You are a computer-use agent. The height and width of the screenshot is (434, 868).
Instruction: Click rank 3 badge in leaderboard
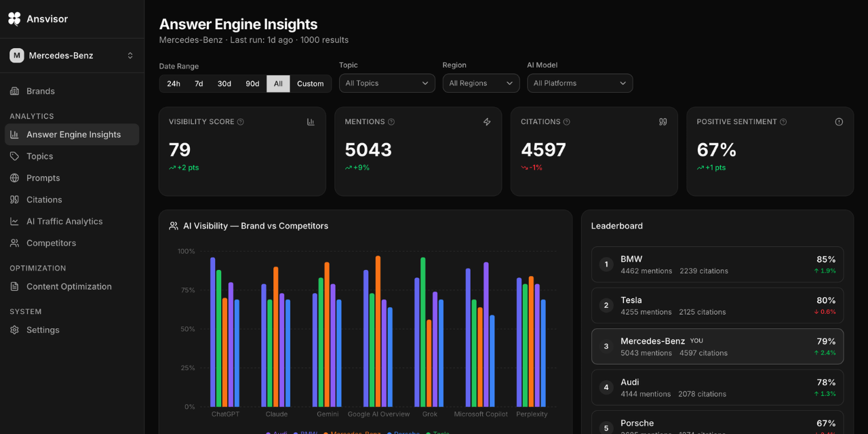pos(606,347)
